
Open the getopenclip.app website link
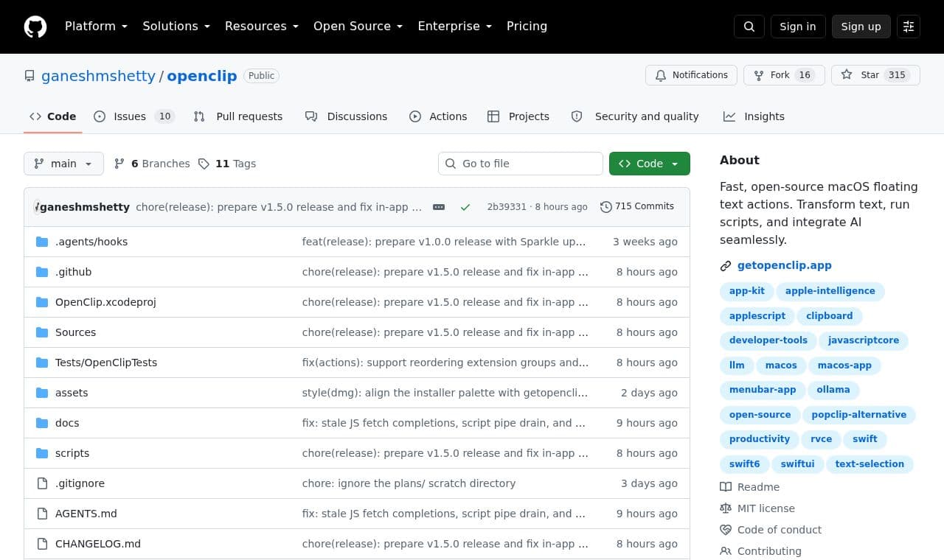[x=785, y=265]
